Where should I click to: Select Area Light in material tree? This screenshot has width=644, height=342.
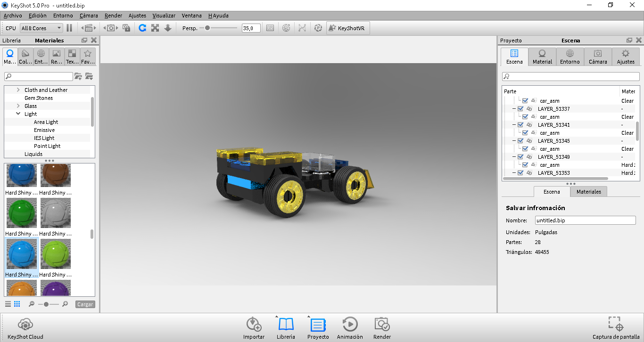click(x=46, y=122)
